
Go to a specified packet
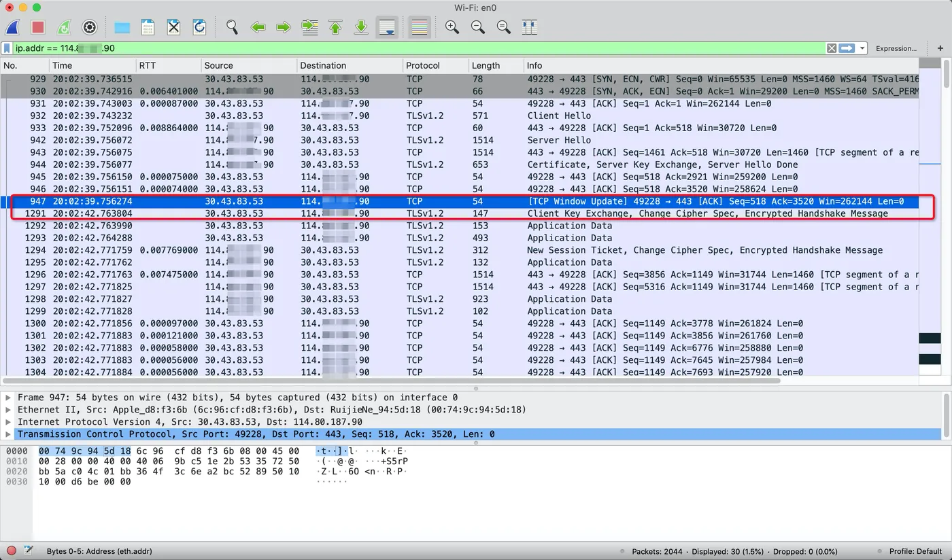point(310,27)
